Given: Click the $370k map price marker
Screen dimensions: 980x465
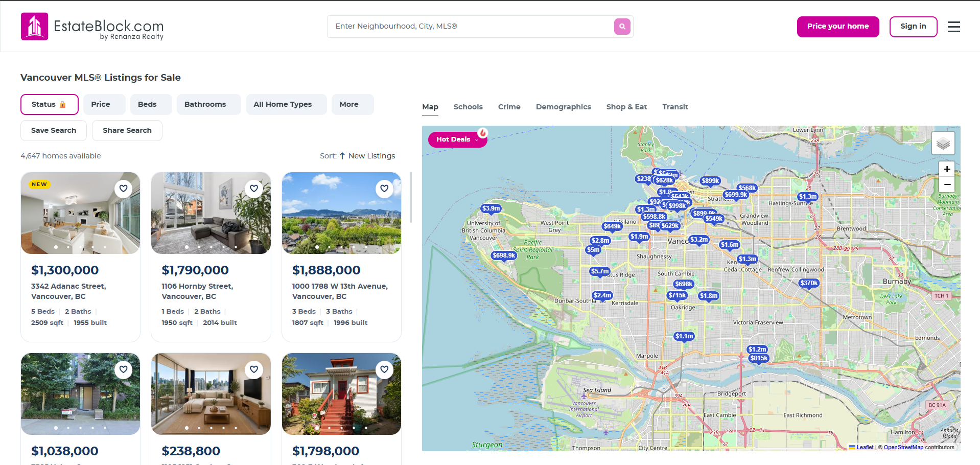Looking at the screenshot, I should click(809, 283).
